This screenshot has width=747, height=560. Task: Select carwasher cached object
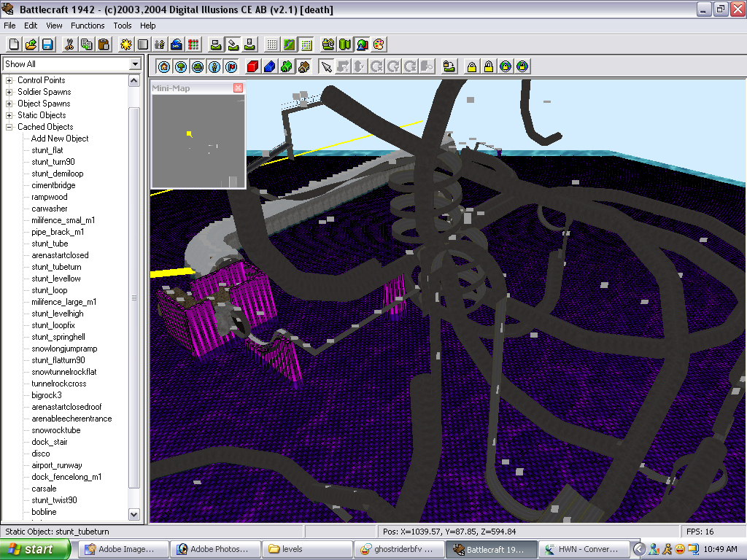(49, 209)
